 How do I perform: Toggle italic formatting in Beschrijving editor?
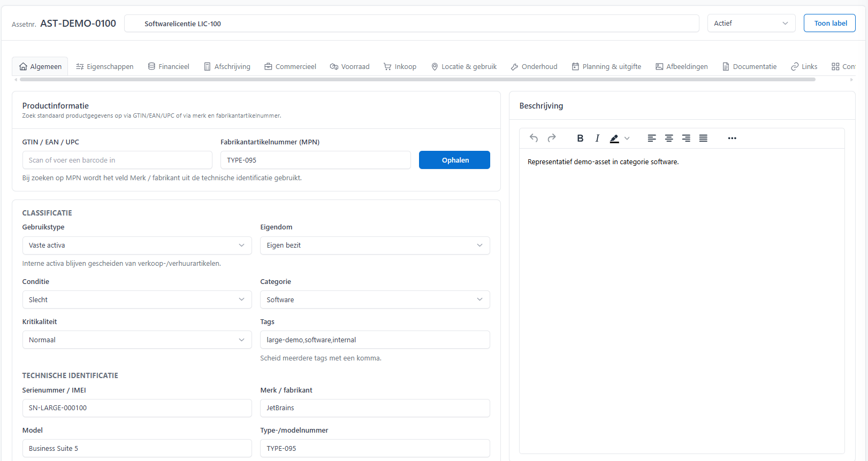597,138
